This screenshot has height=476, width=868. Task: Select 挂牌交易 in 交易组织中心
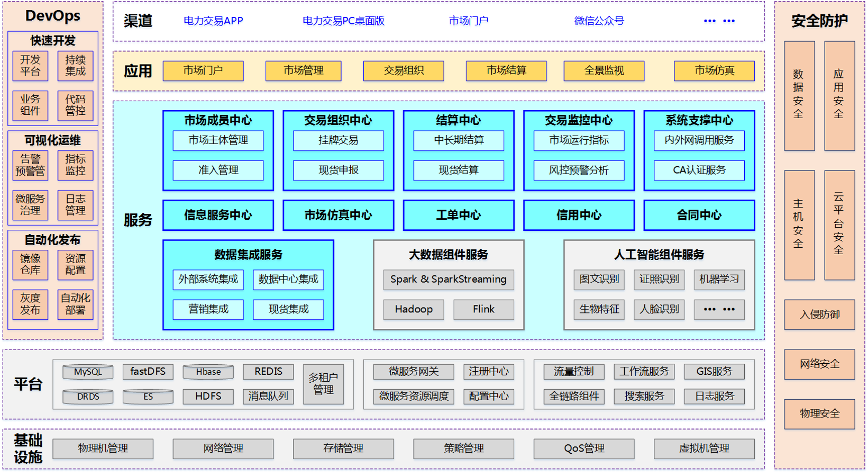338,140
